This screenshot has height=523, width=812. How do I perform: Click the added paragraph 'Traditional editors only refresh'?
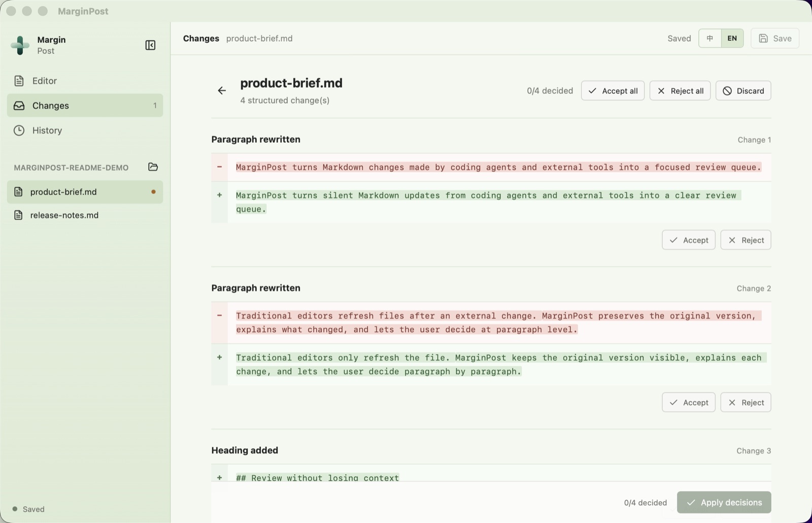pos(501,365)
